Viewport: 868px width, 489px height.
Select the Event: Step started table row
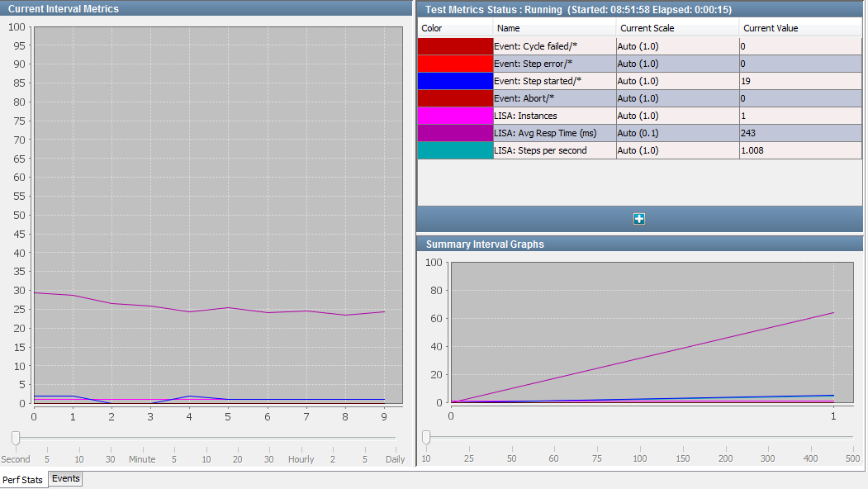coord(553,81)
